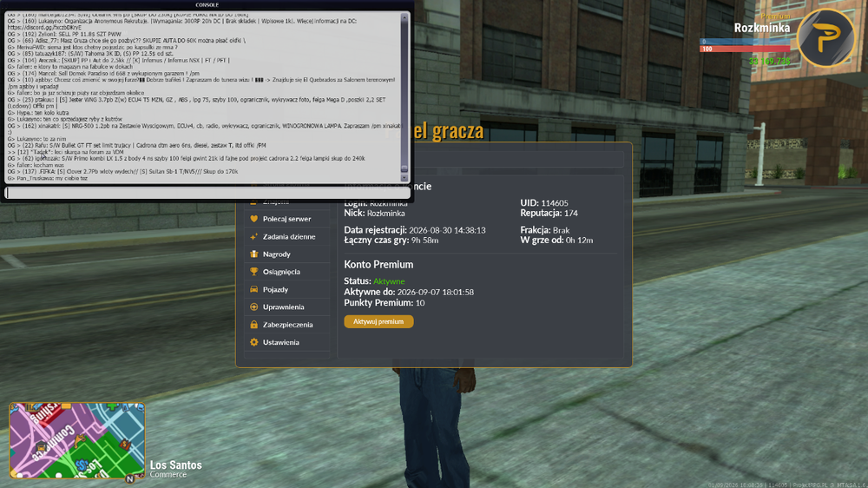Click the padlock icon next to Zabezpieczenia

253,325
